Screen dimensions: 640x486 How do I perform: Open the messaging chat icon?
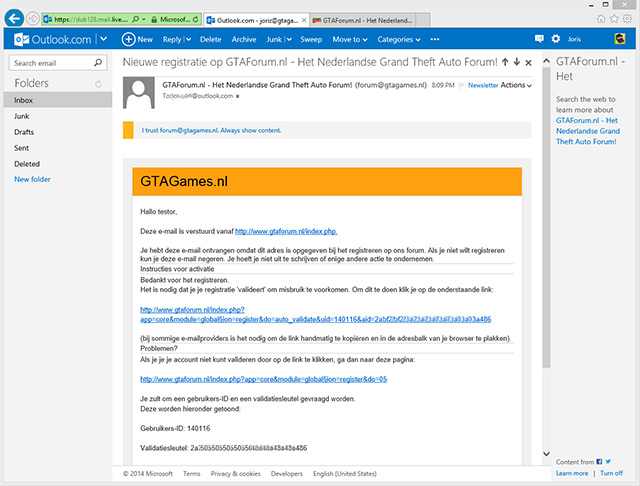point(539,39)
